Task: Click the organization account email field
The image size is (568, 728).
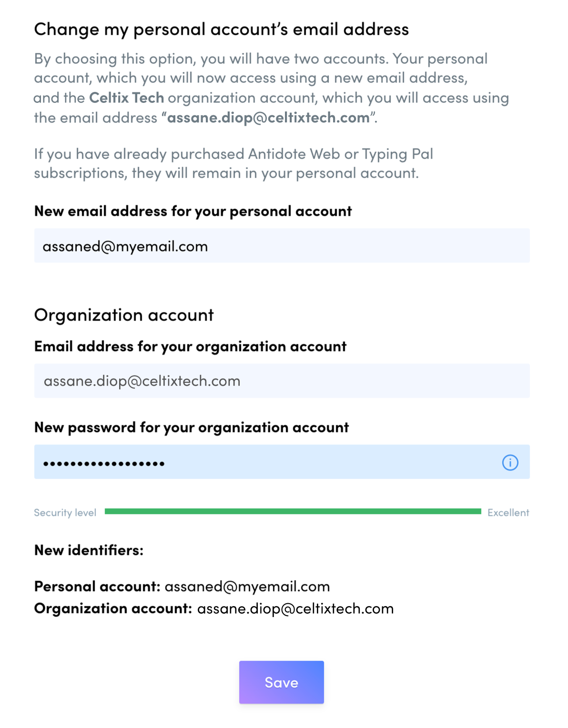Action: pos(281,381)
